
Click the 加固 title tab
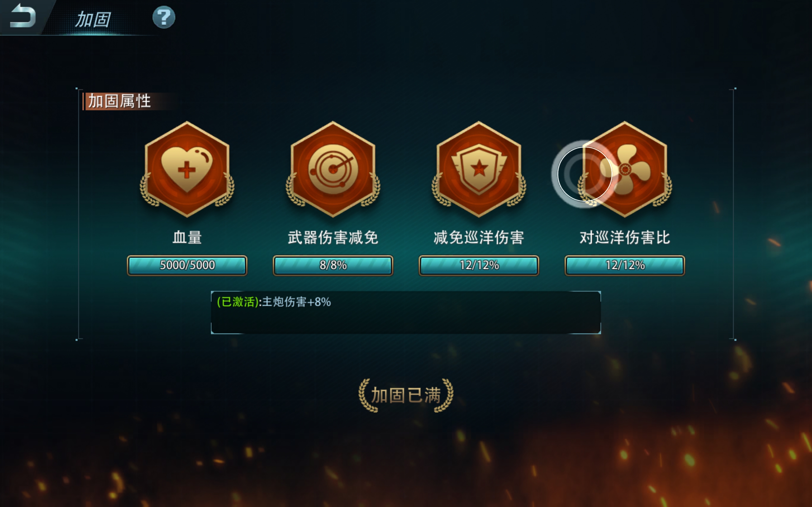pos(93,19)
